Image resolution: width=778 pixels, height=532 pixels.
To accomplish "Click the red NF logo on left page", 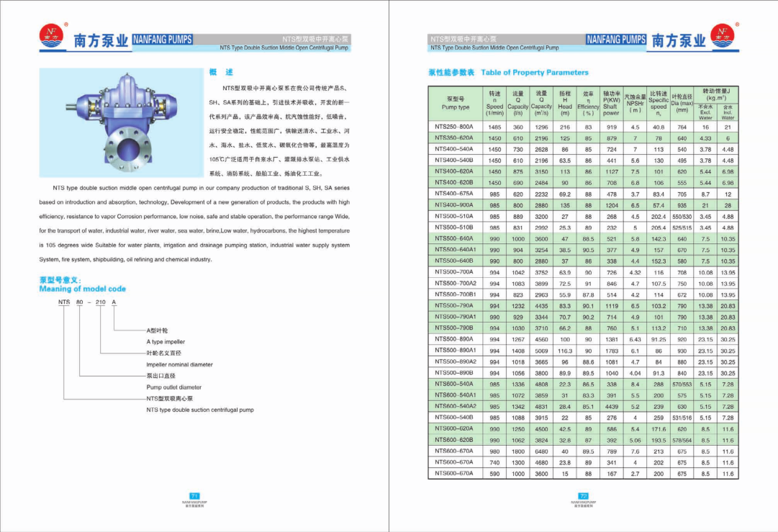I will coord(52,36).
